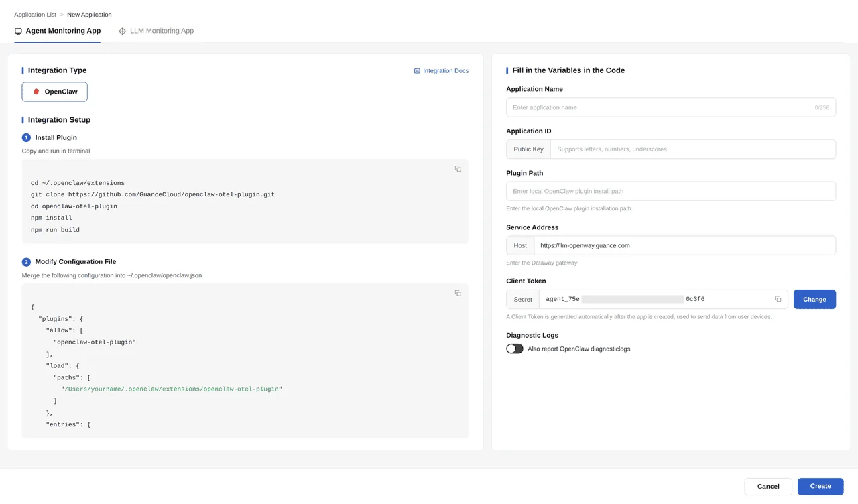Screen dimensions: 858x504
Task: Copy the Install Plugin terminal commands
Action: point(458,169)
